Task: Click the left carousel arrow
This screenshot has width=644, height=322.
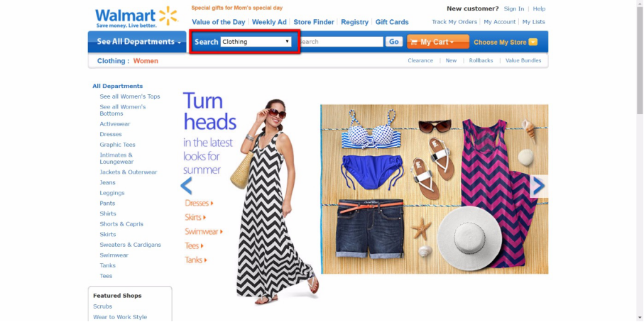Action: (x=186, y=186)
